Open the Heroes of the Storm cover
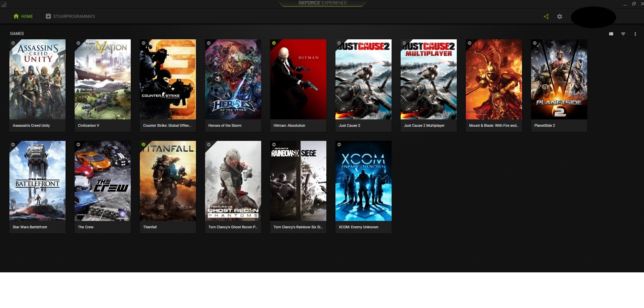644x308 pixels. (x=233, y=79)
